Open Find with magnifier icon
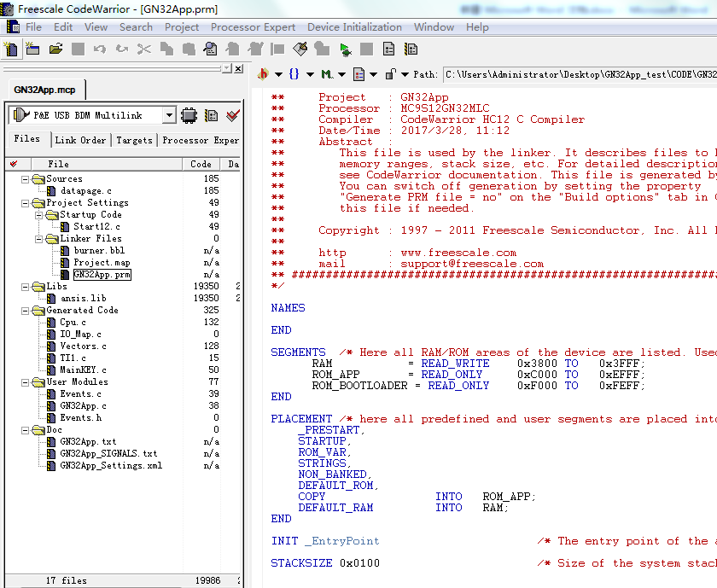717x588 pixels. [210, 49]
